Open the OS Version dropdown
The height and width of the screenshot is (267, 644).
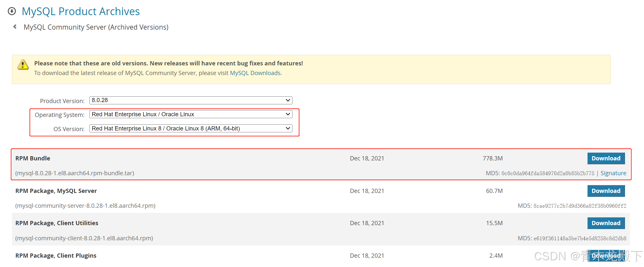[x=191, y=129]
